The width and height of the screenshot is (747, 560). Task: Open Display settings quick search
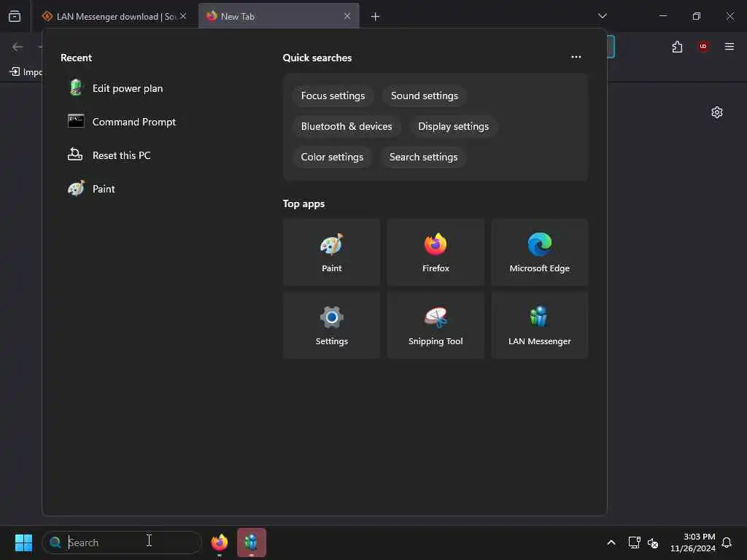[453, 127]
